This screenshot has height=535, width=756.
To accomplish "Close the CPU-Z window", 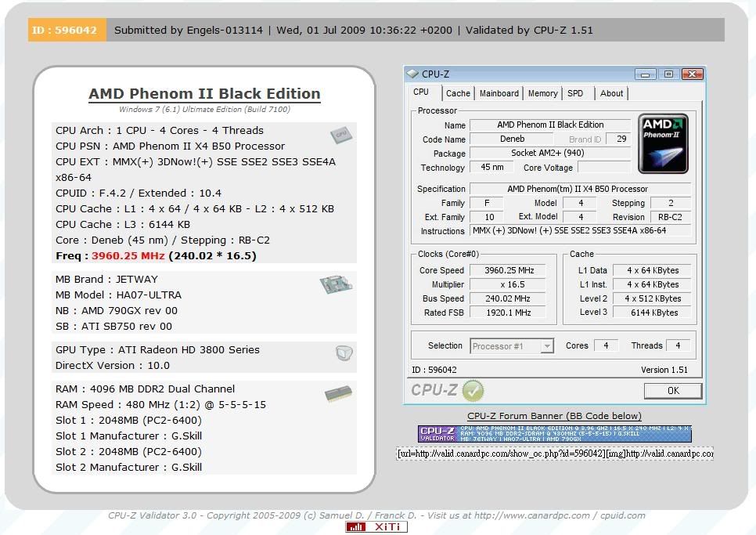I will 692,74.
